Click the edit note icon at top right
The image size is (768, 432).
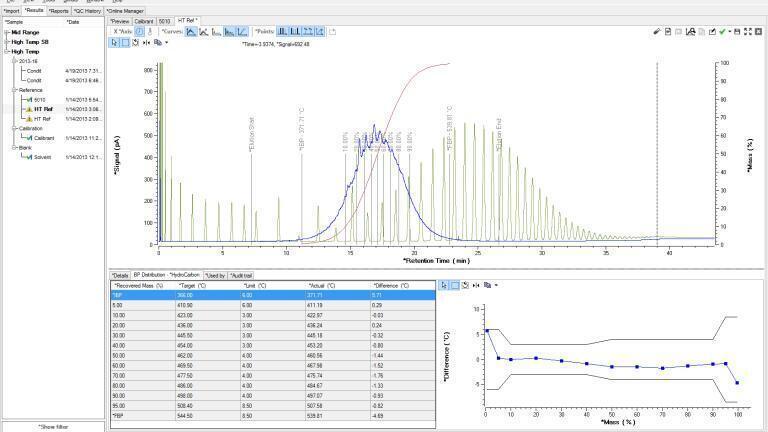coord(712,31)
